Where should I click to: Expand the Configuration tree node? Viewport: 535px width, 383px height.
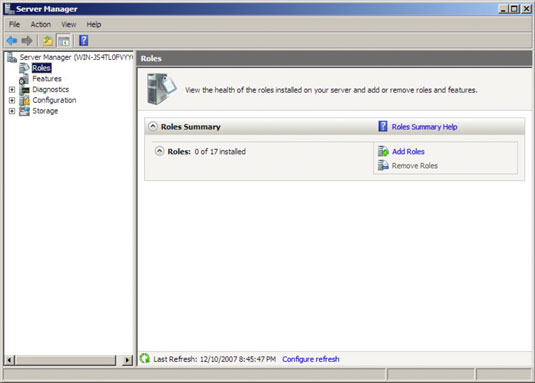tap(12, 100)
